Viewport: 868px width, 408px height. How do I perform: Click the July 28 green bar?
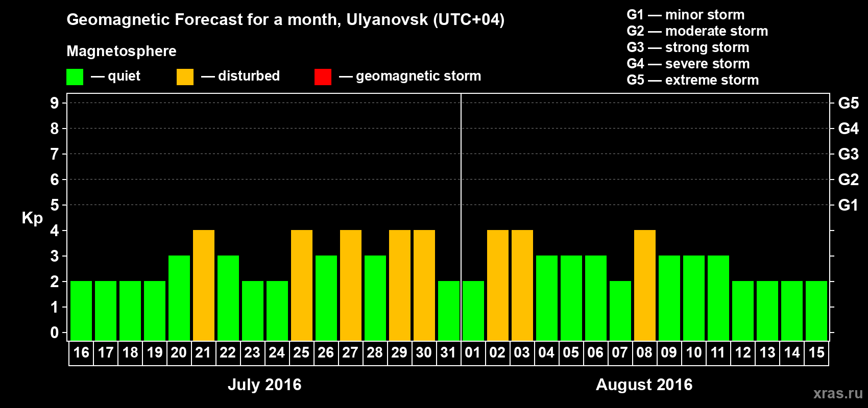375,298
